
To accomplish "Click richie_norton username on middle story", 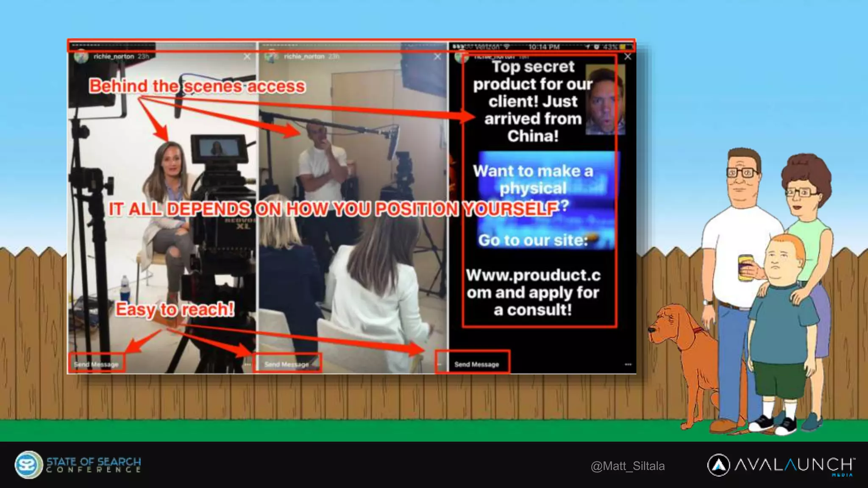I will point(304,56).
